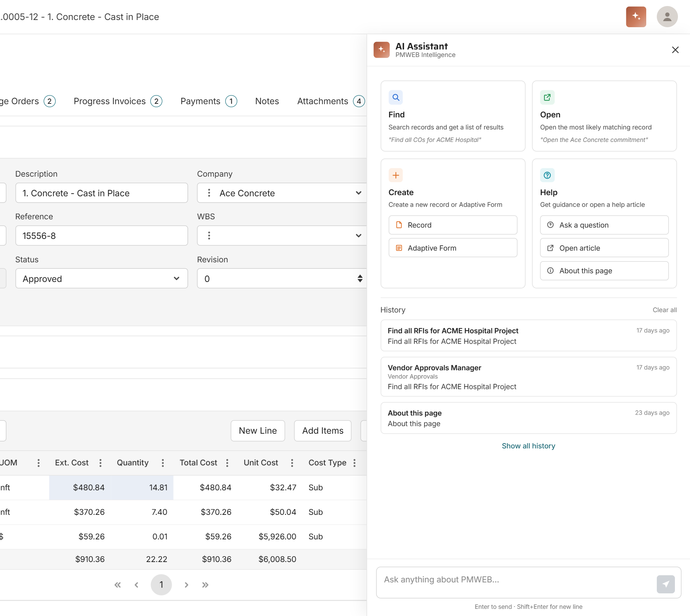Click the WBS field options dots
This screenshot has width=690, height=616.
(209, 236)
